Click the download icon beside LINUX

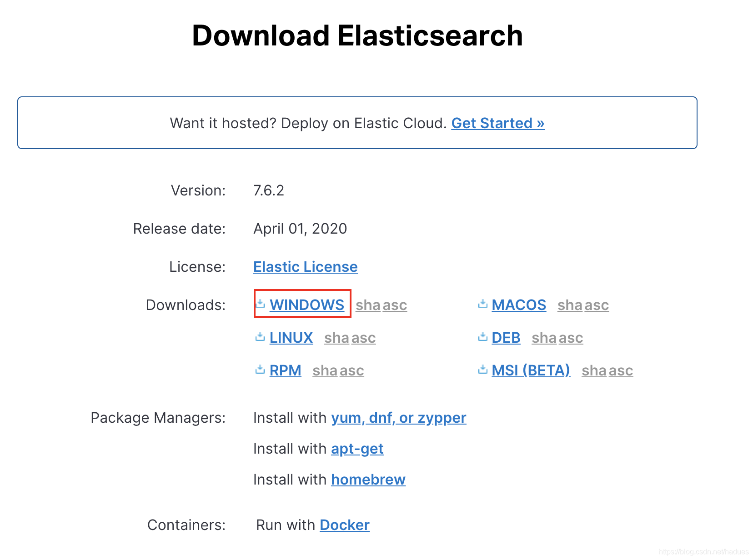260,336
